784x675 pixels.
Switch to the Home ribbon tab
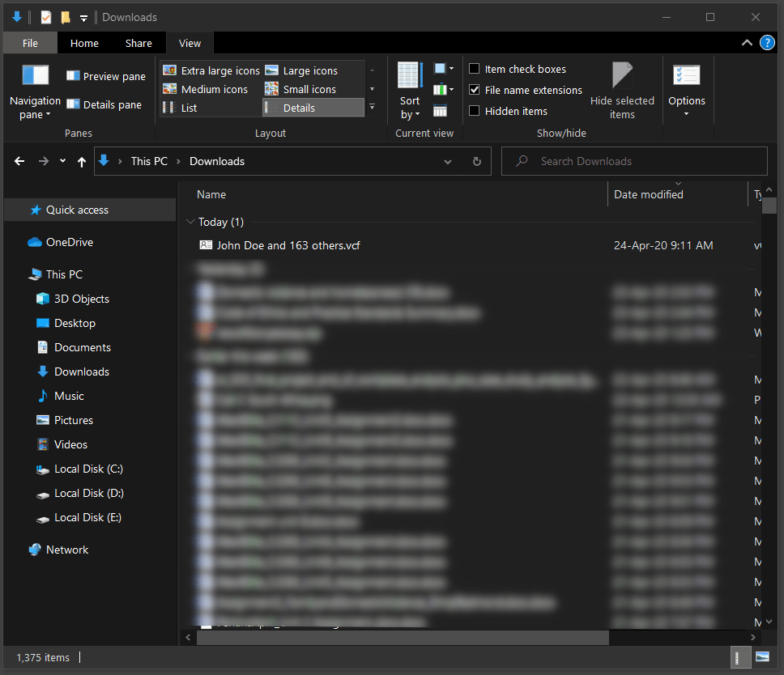coord(84,44)
